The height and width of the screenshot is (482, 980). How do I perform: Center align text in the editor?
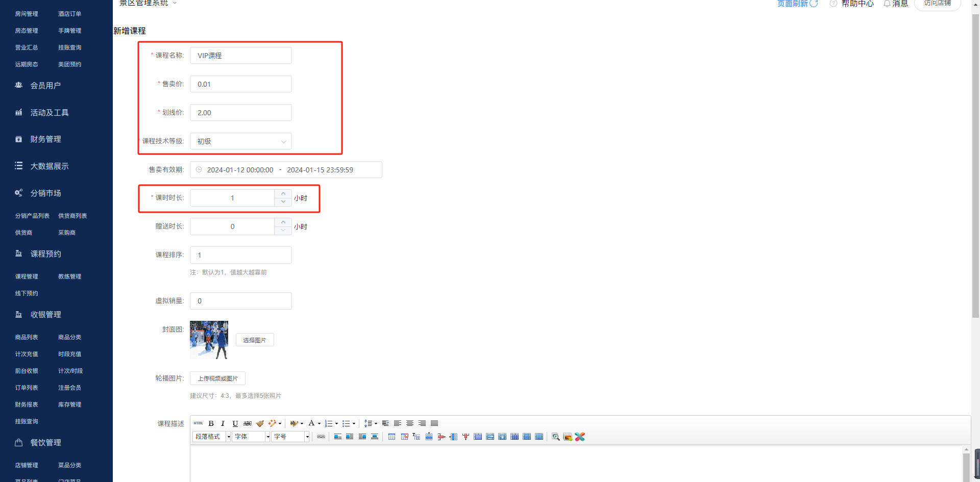point(409,423)
